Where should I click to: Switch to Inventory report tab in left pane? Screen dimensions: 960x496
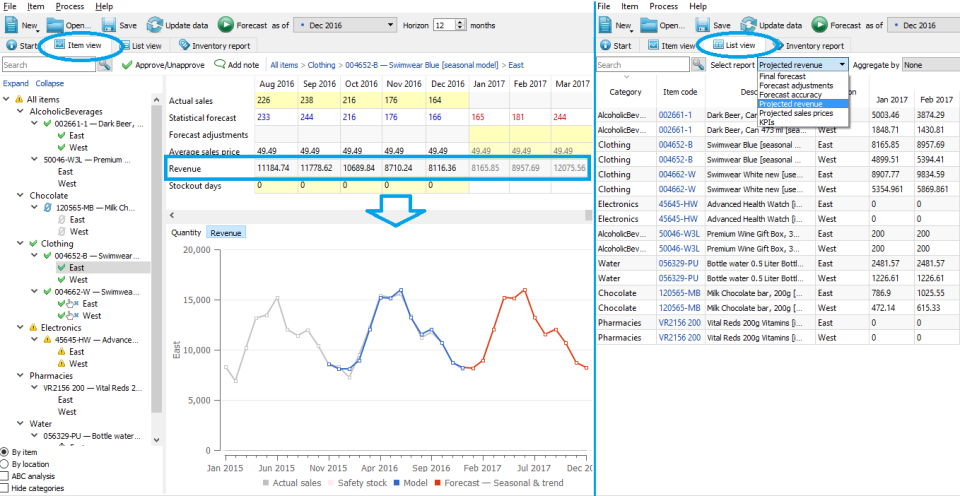pos(214,45)
